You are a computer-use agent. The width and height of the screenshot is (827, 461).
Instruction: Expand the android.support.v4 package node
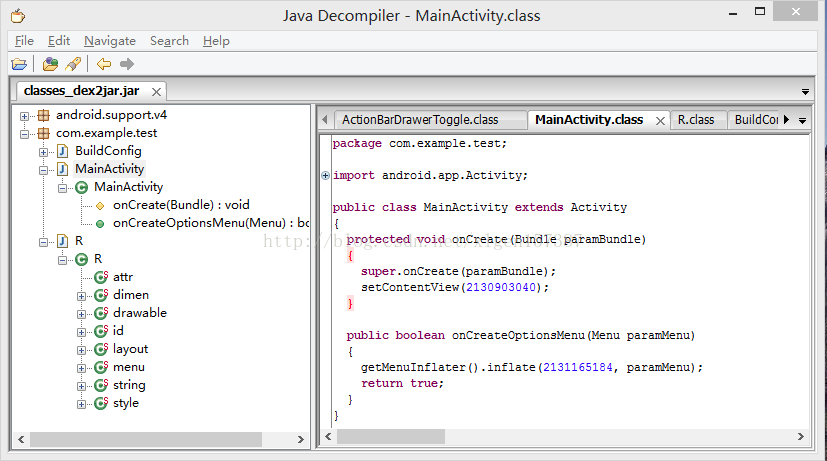(24, 115)
